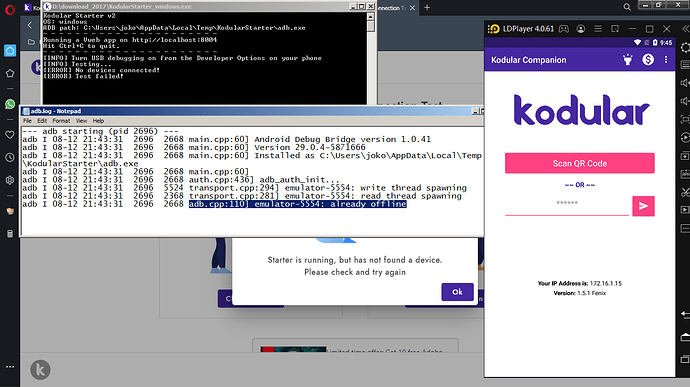Click browser search magnifier icon
The image size is (690, 387).
(627, 7)
